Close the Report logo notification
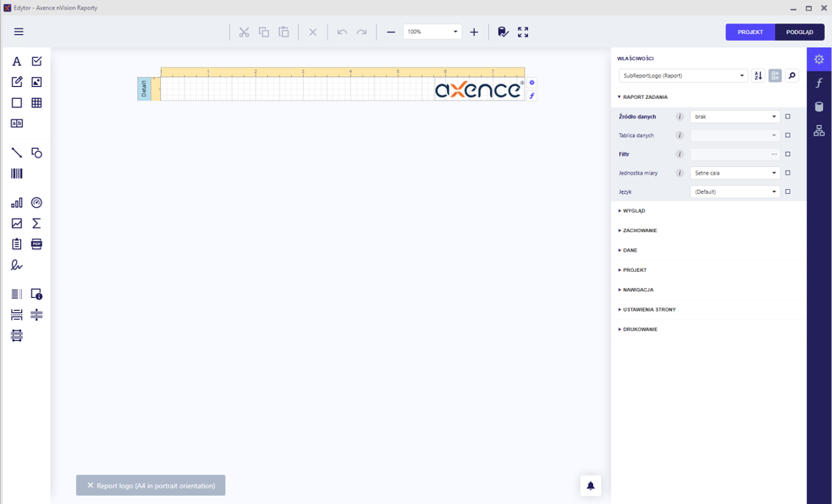Image resolution: width=832 pixels, height=504 pixels. pyautogui.click(x=90, y=485)
